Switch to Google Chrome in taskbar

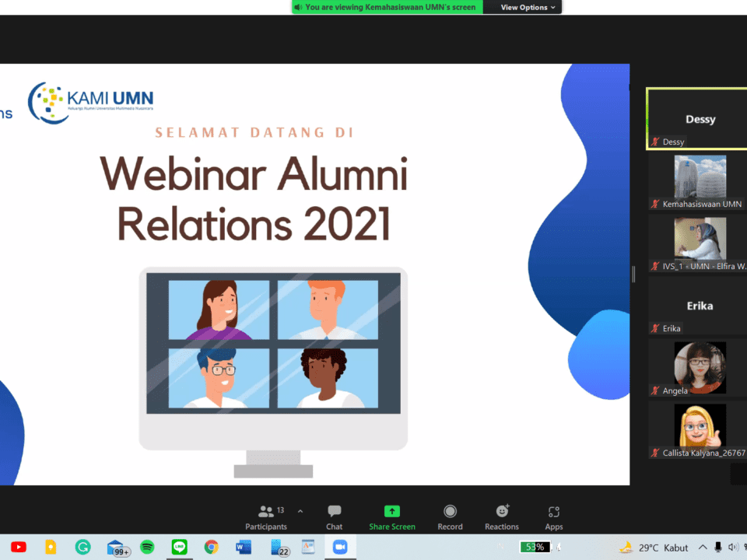211,548
